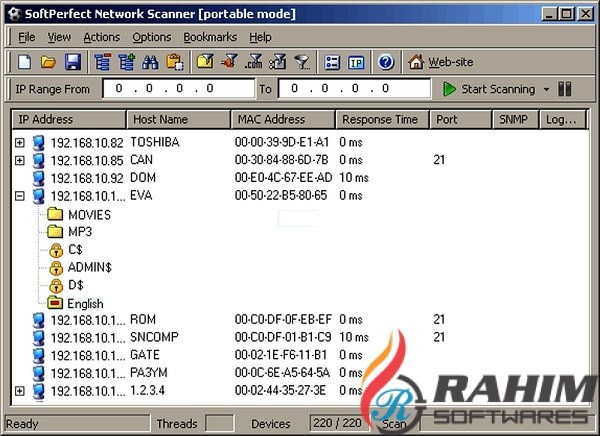Screen dimensions: 600x436
Task: Click the orange arrow filter icon
Action: [230, 62]
